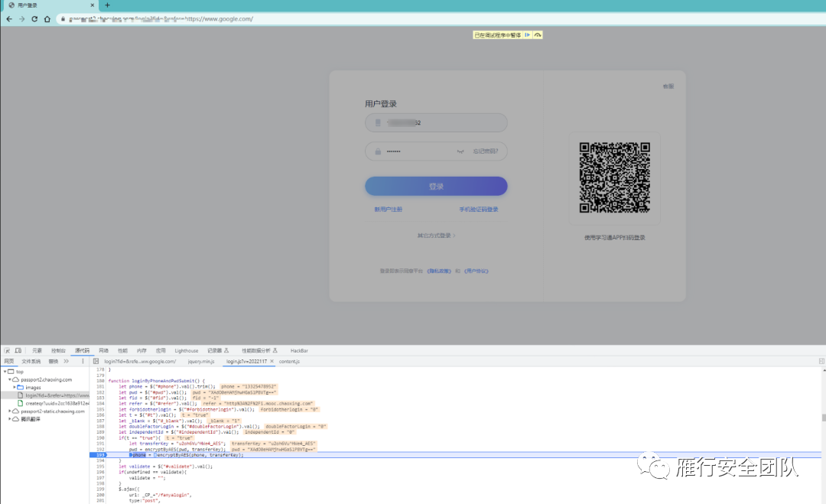826x504 pixels.
Task: Close the login.js?v=2022117 file tab
Action: click(272, 361)
